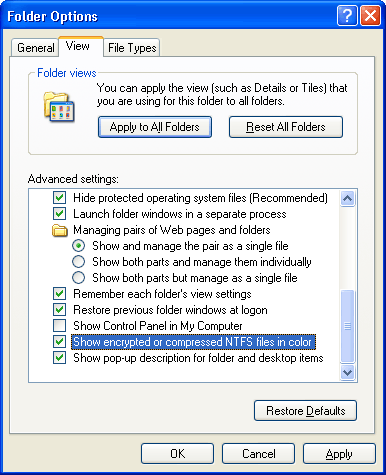386x475 pixels.
Task: Click scrollbar up arrow in Advanced settings
Action: [347, 198]
